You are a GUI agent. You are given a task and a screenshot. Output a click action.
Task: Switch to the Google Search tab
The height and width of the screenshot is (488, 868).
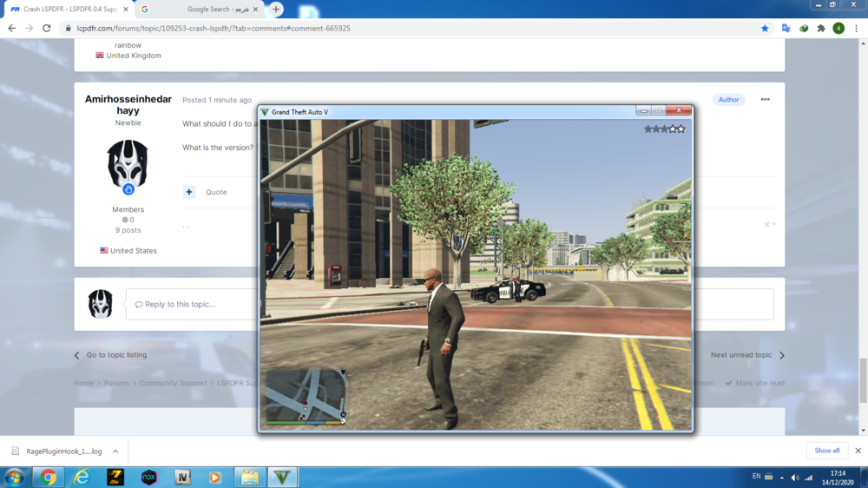click(200, 9)
